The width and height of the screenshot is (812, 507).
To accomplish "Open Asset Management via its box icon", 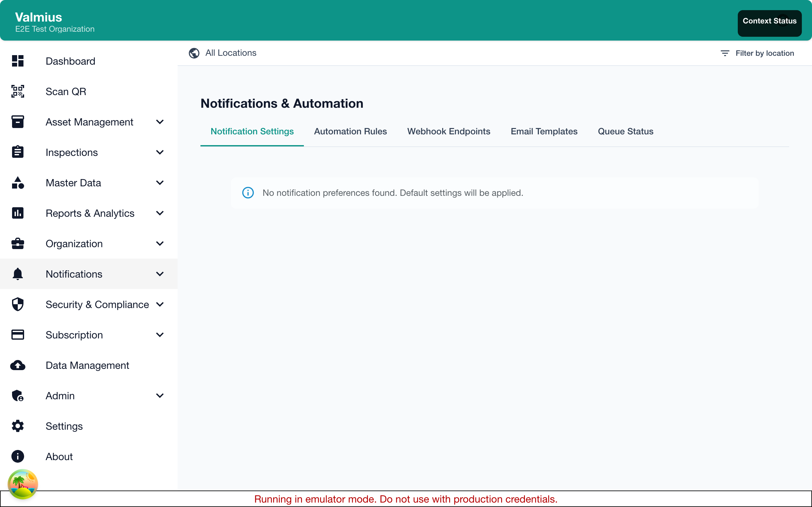I will point(17,122).
